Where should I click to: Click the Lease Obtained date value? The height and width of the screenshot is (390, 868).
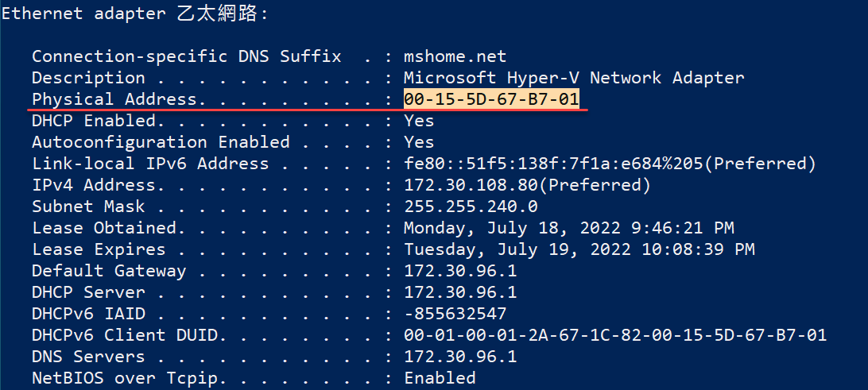click(569, 228)
